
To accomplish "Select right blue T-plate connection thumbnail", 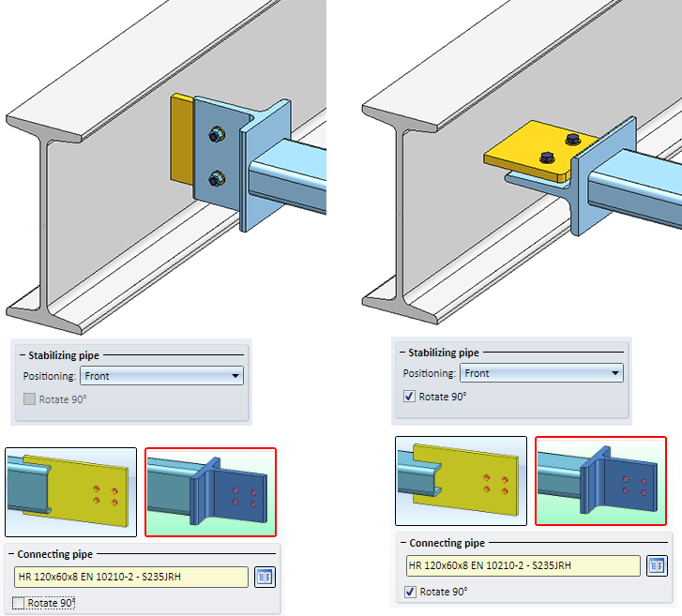I will [600, 481].
